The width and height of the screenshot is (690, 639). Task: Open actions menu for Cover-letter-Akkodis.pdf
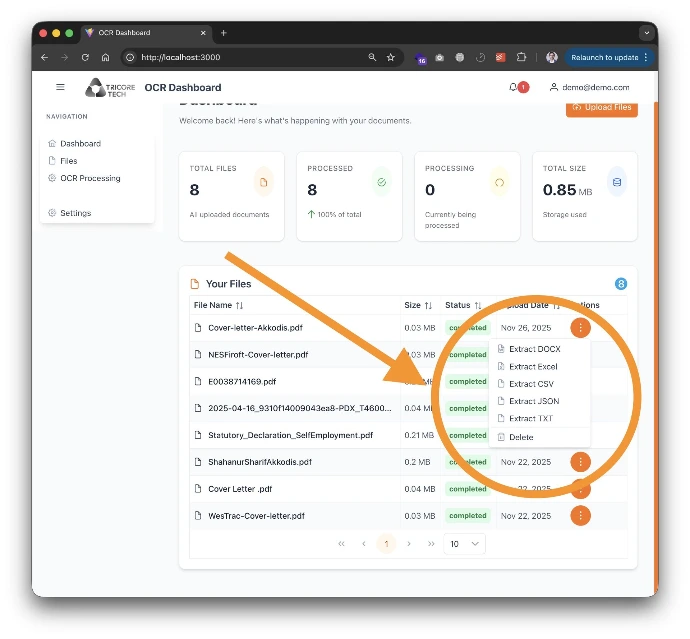[580, 327]
